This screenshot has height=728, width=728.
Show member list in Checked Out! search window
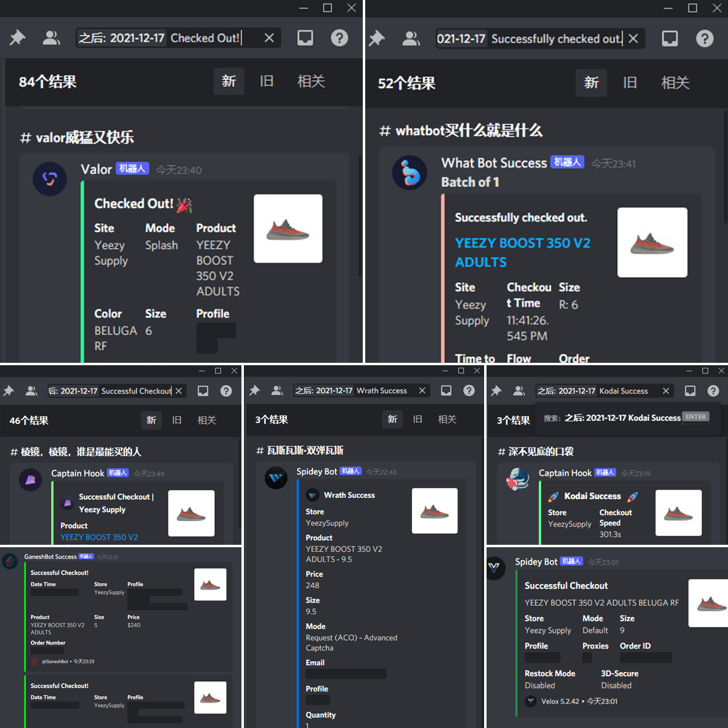tap(51, 38)
